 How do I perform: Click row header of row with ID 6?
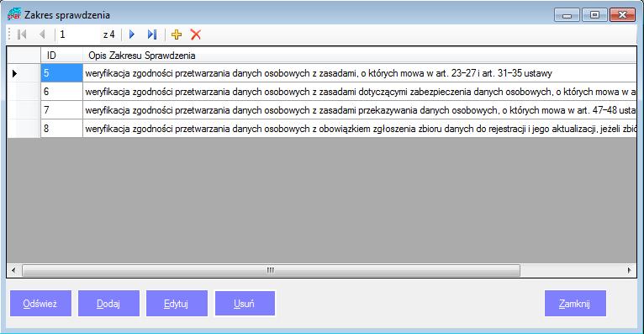click(x=24, y=92)
